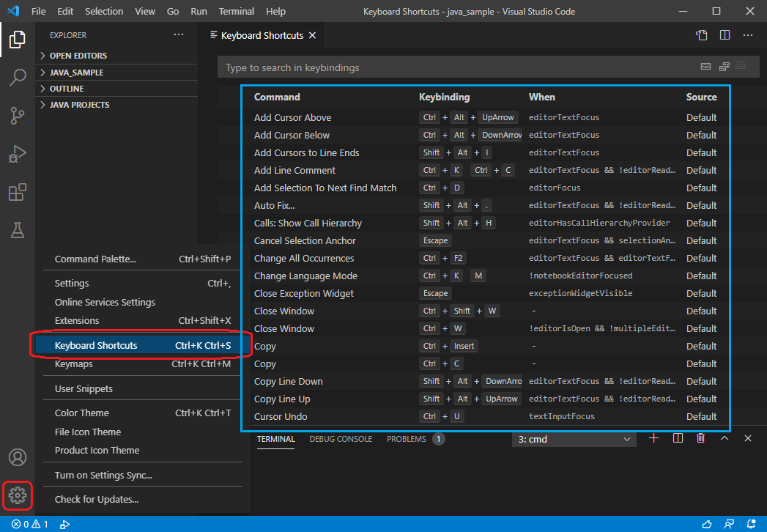Choose File Icon Theme
767x532 pixels.
(143, 432)
